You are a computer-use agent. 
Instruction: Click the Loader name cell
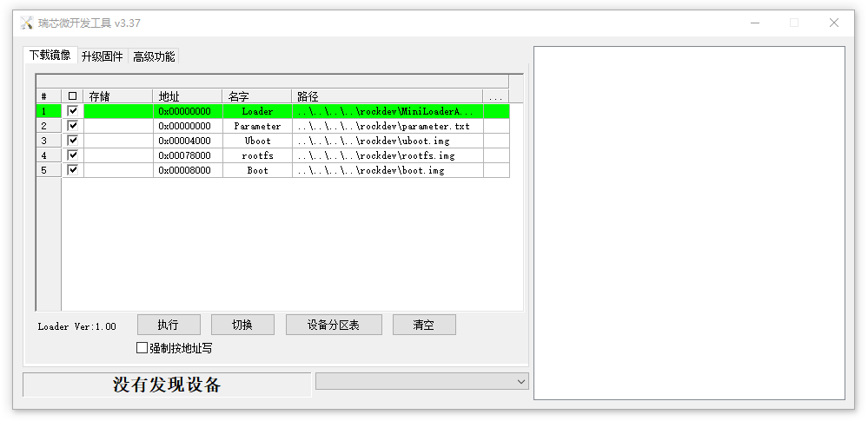(x=257, y=111)
